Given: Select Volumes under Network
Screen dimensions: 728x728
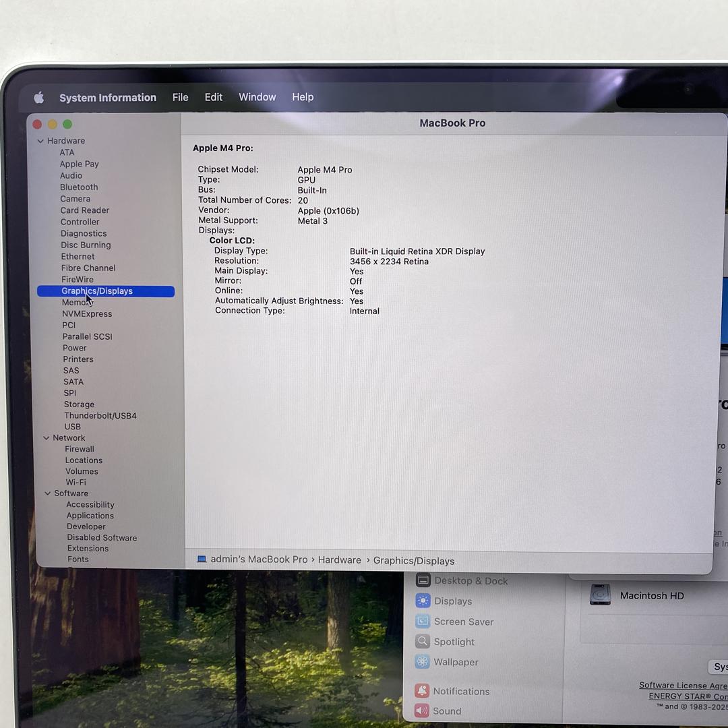Looking at the screenshot, I should [x=82, y=471].
